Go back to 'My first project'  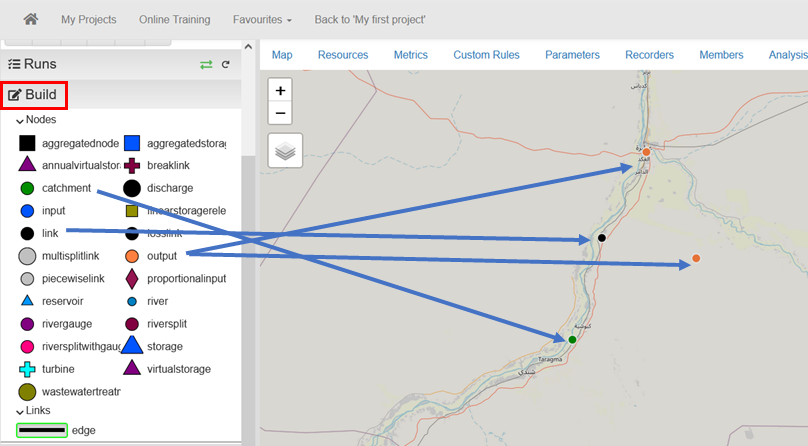coord(370,19)
